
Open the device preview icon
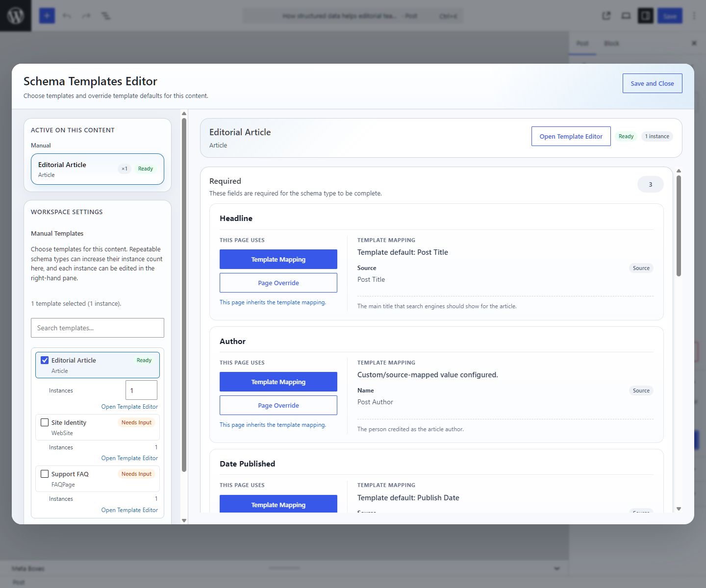626,16
